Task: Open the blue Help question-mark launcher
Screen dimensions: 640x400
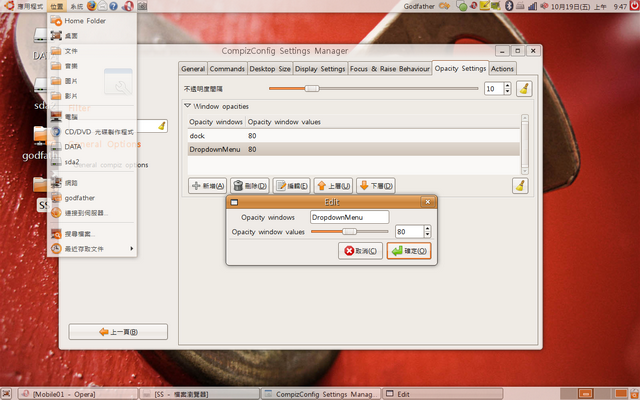Action: coord(113,6)
